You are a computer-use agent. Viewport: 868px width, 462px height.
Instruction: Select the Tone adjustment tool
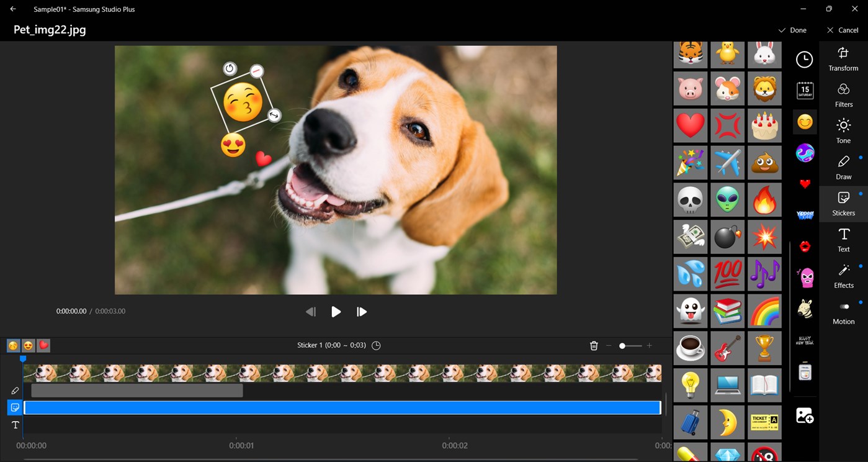tap(843, 132)
